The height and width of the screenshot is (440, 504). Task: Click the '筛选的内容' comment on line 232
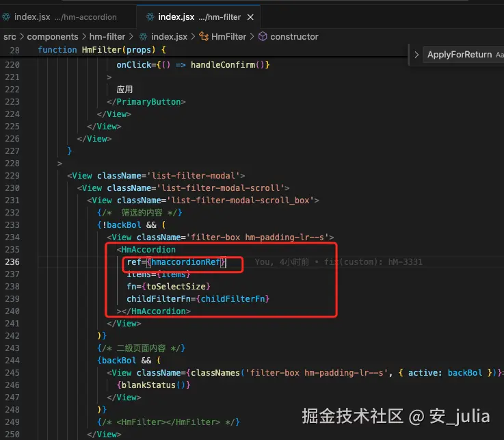click(x=142, y=213)
